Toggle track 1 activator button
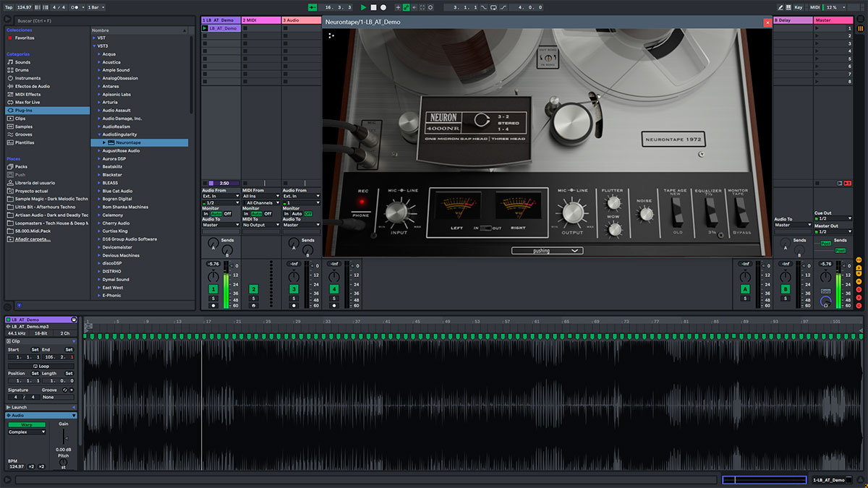868x488 pixels. 213,289
